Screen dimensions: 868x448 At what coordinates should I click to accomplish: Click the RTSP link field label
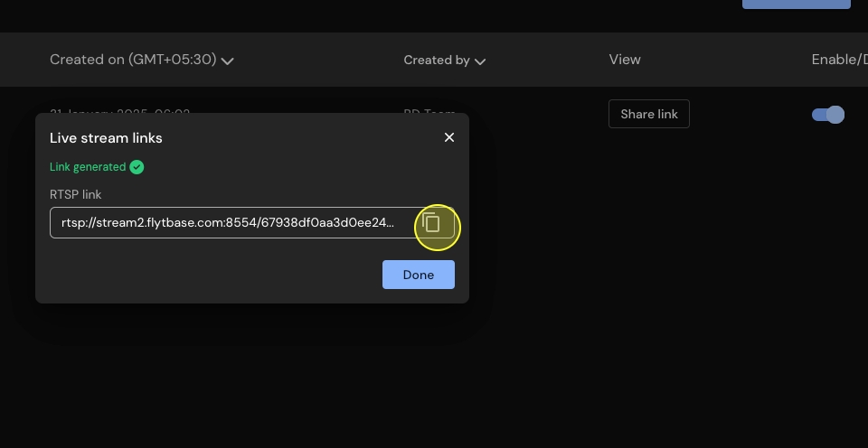coord(75,194)
